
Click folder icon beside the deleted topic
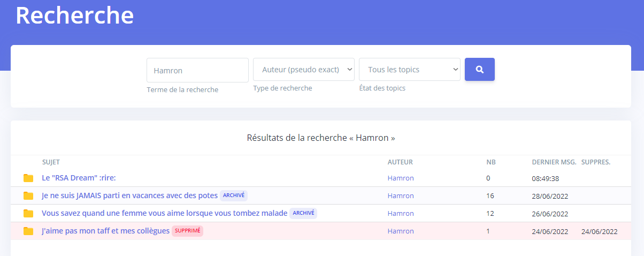[28, 231]
